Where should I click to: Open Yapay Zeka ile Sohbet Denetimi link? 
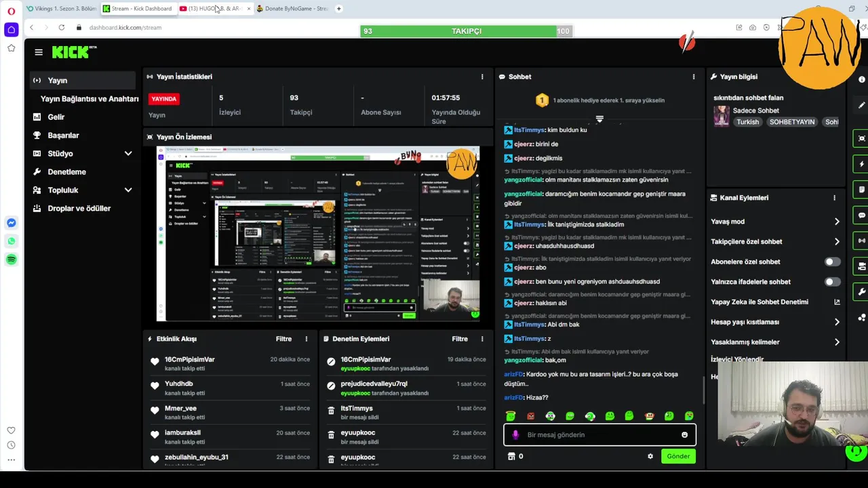coord(776,302)
